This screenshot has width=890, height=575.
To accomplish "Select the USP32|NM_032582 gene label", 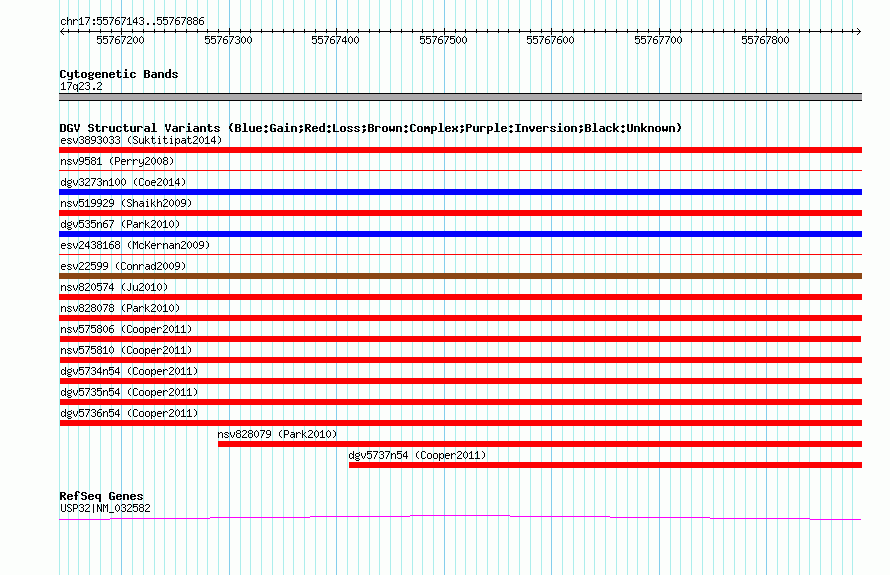I will (x=105, y=509).
